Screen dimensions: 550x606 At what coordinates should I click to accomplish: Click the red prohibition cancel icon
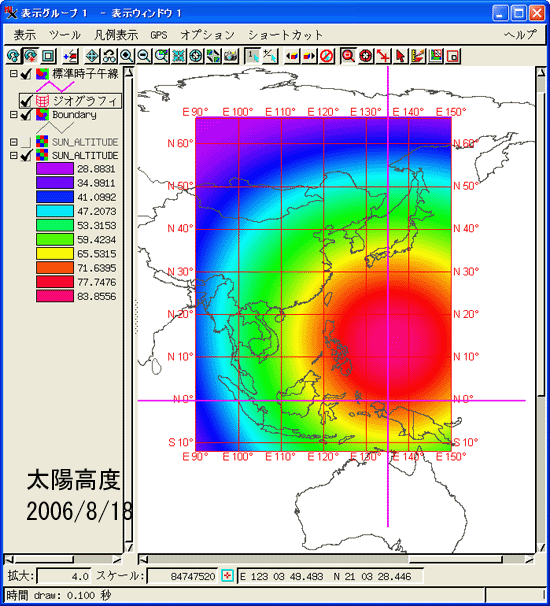(327, 56)
